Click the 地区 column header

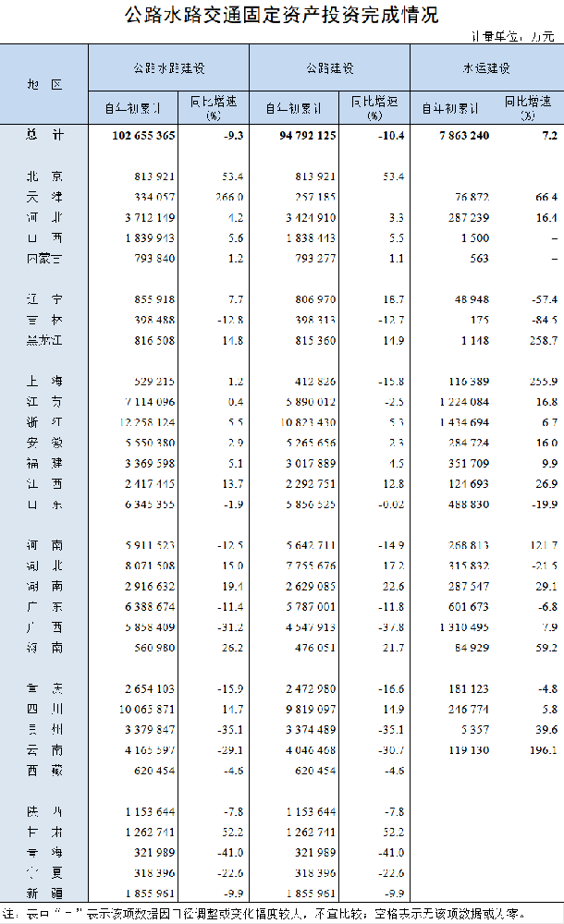pos(44,84)
